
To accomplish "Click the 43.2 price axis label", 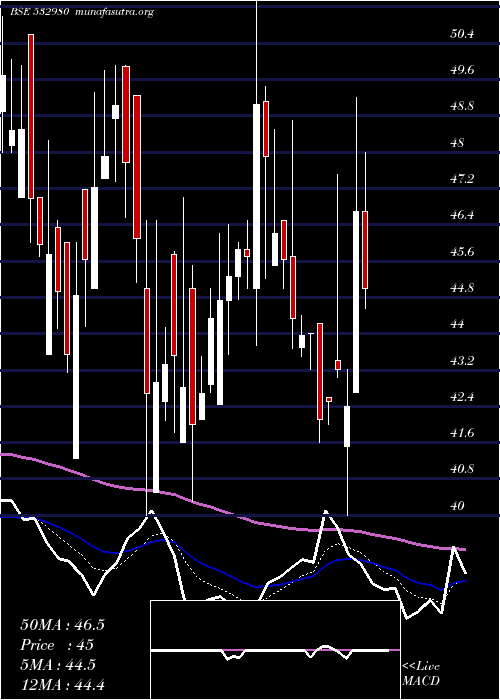I will (462, 361).
